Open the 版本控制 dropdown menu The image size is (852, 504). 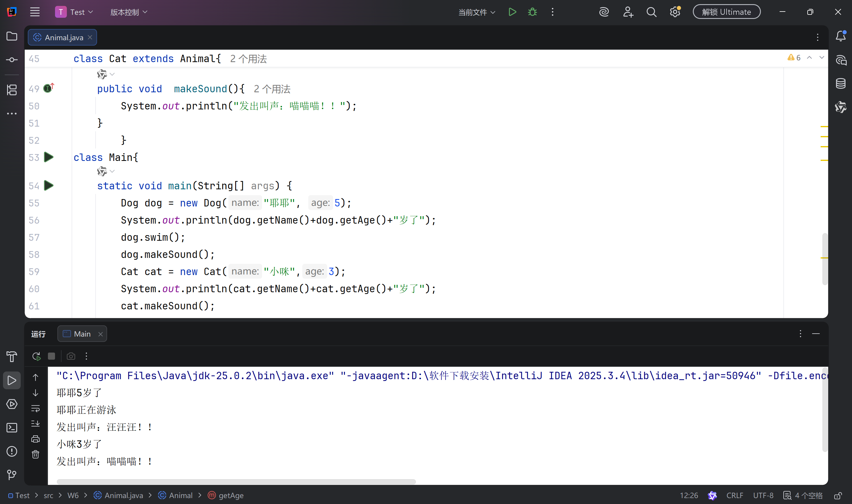[x=129, y=12]
